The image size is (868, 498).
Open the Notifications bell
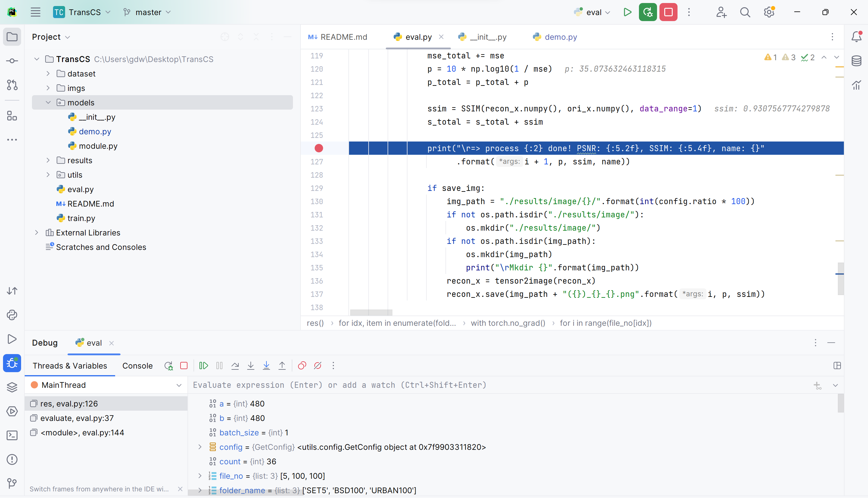click(856, 37)
